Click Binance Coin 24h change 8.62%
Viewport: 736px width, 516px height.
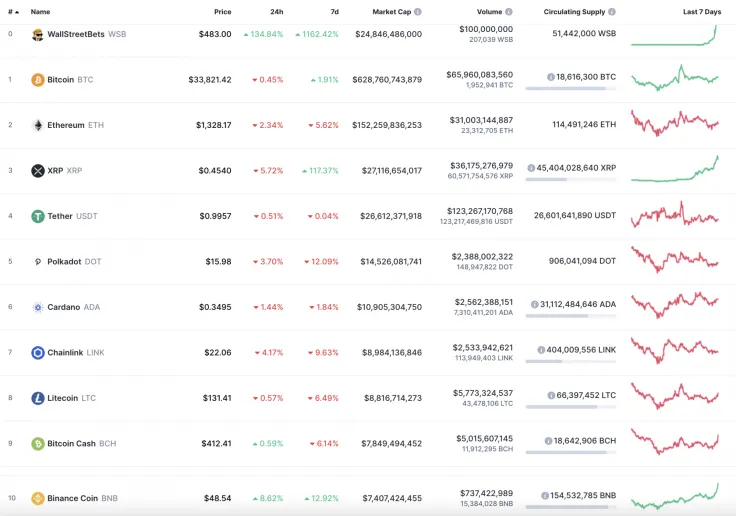pos(268,498)
